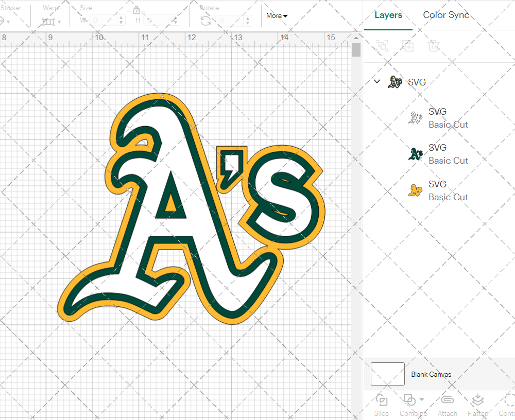Click the Blank Canvas color swatch
The image size is (515, 420).
[x=387, y=374]
